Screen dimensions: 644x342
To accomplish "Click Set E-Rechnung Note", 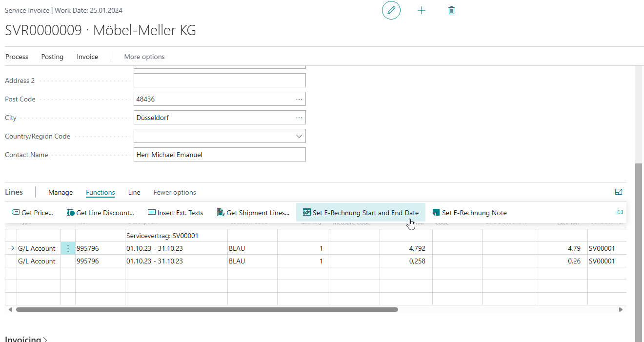I will click(469, 213).
